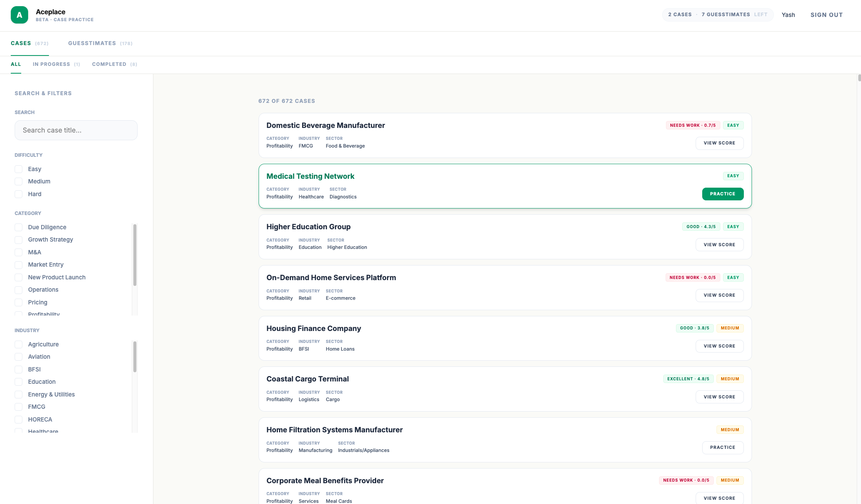Filter by Agriculture industry checkbox
Screen dimensions: 861x504
pos(18,344)
